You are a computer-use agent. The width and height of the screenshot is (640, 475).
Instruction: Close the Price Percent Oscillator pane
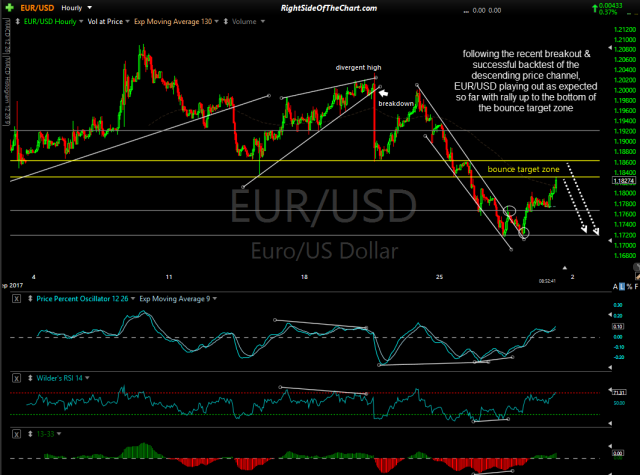pyautogui.click(x=16, y=299)
